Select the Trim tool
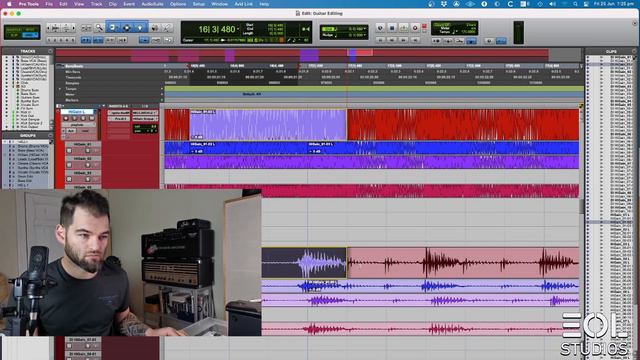The image size is (640, 360). pyautogui.click(x=113, y=28)
